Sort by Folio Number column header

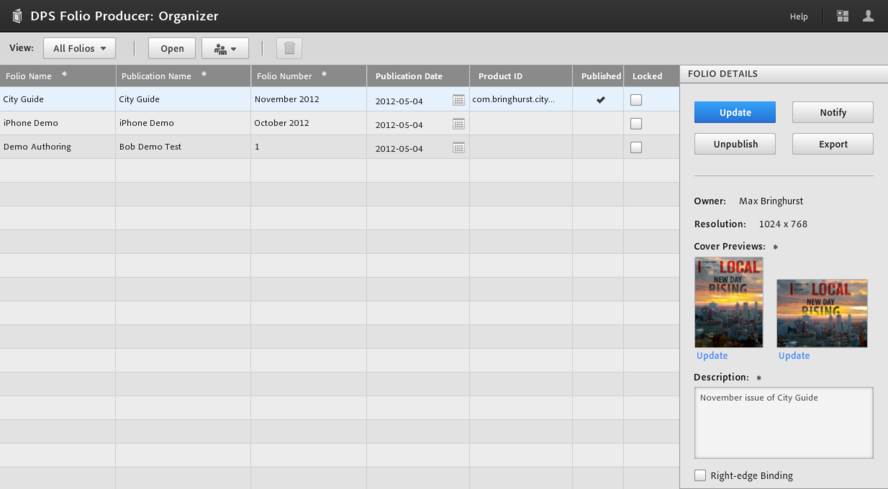click(309, 76)
